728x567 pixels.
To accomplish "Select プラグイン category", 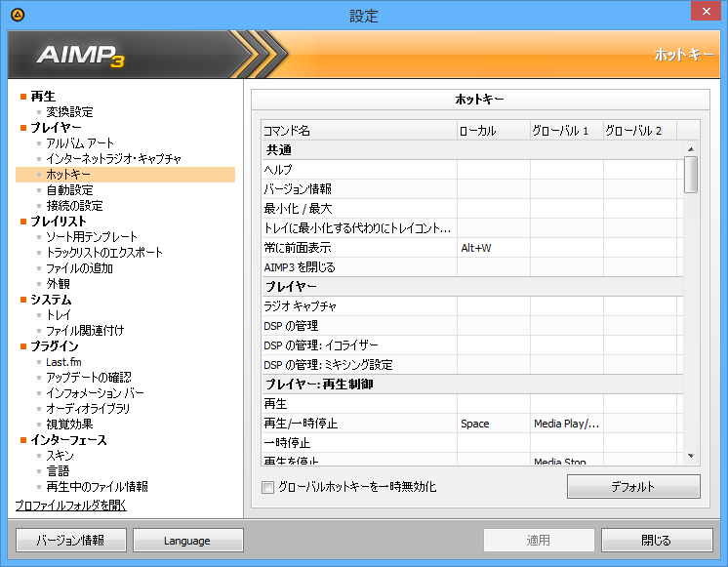I will click(x=55, y=346).
